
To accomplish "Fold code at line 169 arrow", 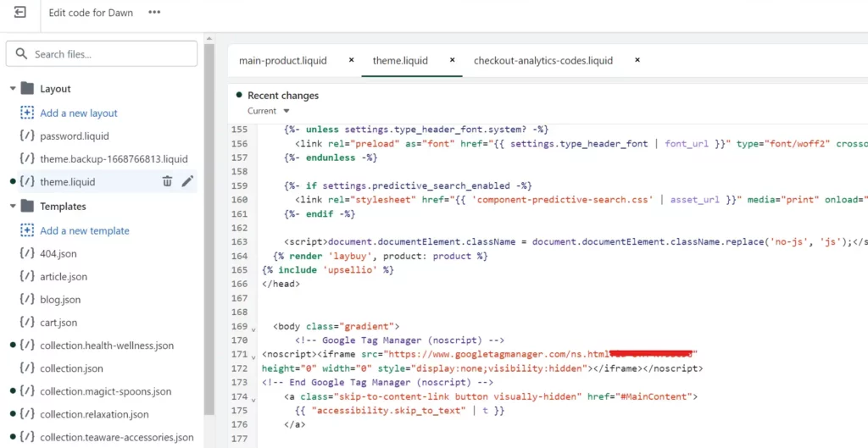I will (x=253, y=329).
